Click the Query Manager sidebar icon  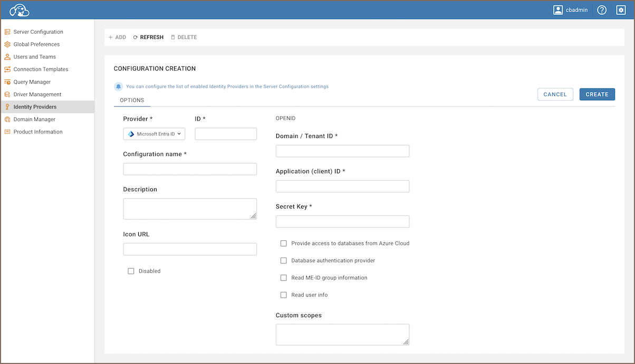pyautogui.click(x=7, y=82)
